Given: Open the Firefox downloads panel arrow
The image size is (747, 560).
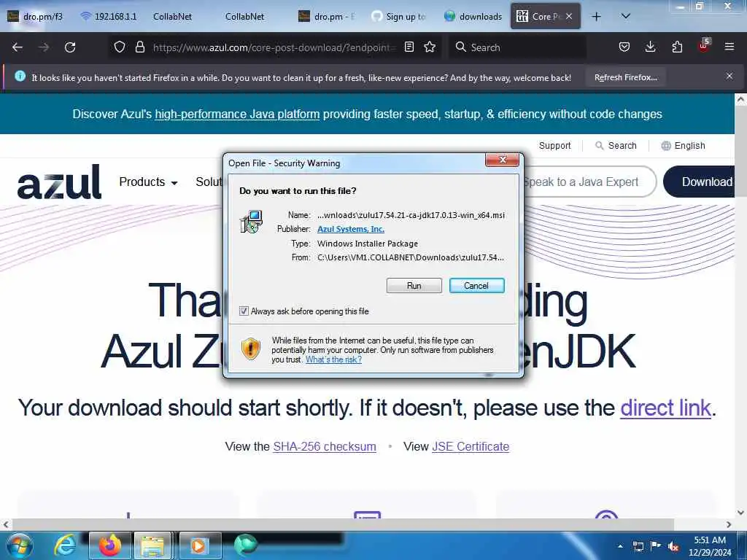Looking at the screenshot, I should 650,47.
